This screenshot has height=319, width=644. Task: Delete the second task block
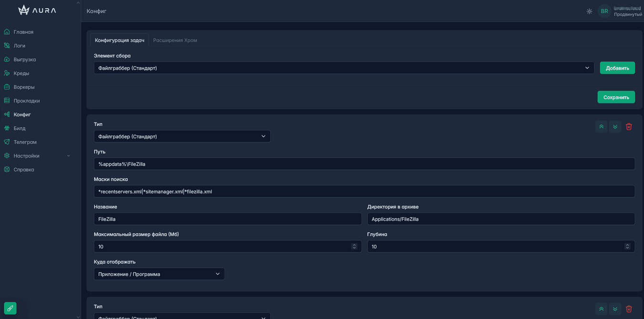[629, 309]
